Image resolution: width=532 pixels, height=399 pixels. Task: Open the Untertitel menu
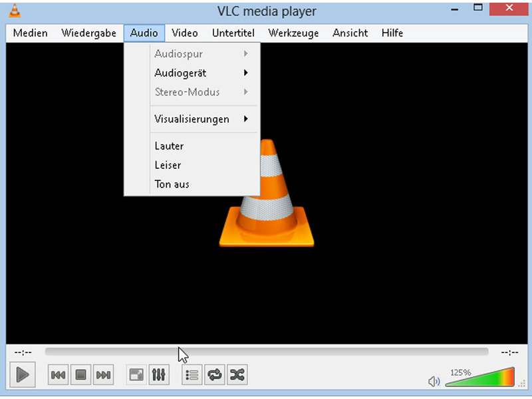(x=233, y=33)
